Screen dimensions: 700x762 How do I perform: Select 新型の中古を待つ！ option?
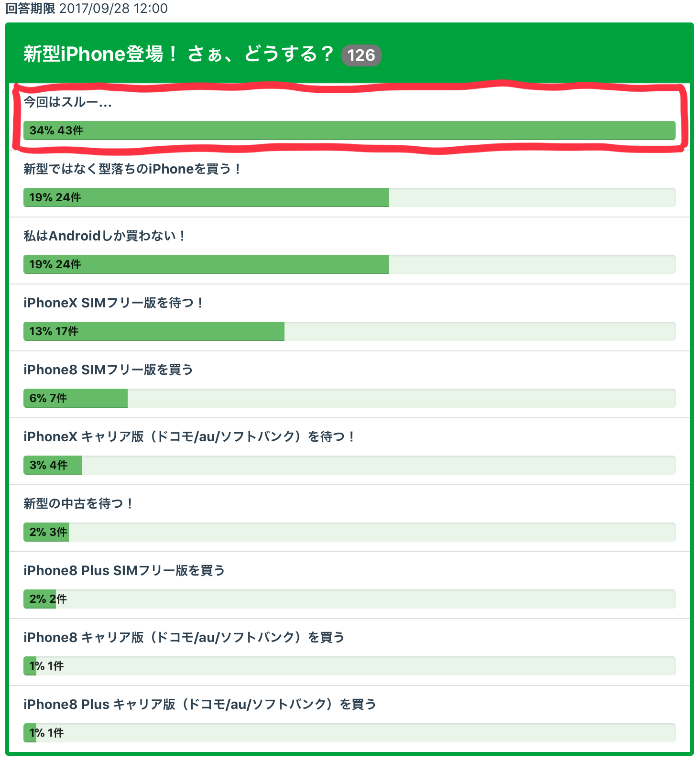point(78,503)
